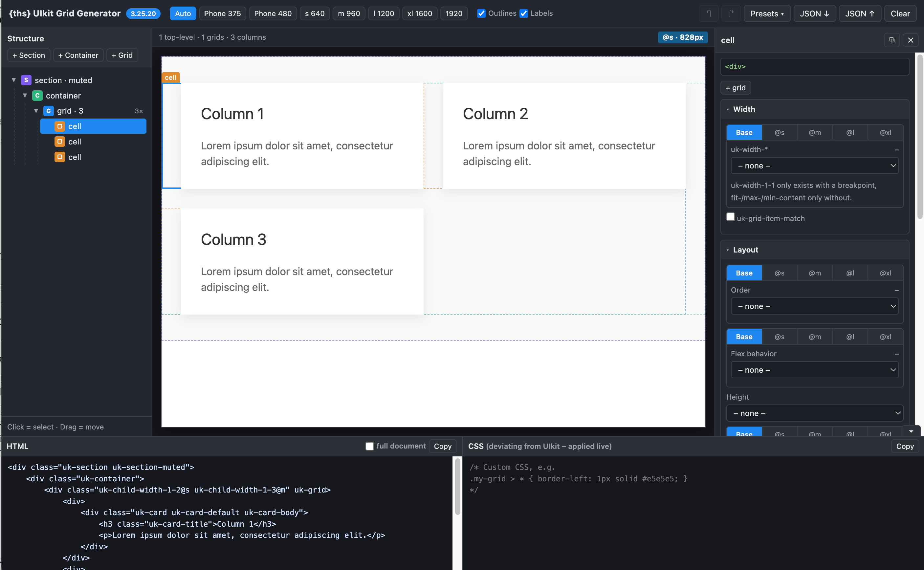Collapse the Layout section
Viewport: 924px width, 570px height.
[x=815, y=250]
